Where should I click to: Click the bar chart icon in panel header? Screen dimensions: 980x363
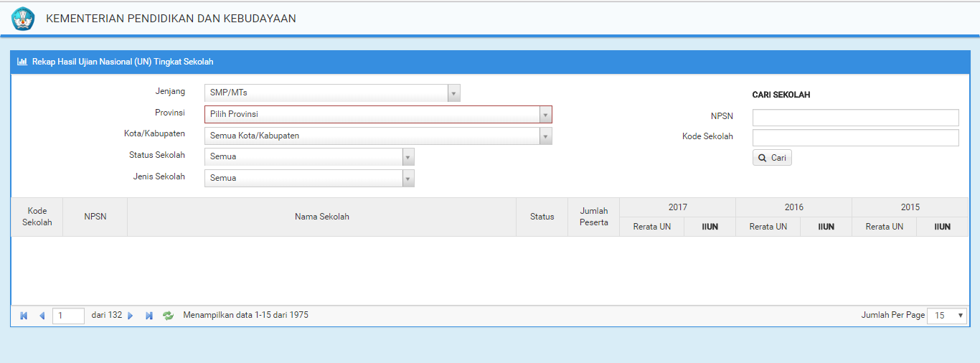pyautogui.click(x=22, y=62)
